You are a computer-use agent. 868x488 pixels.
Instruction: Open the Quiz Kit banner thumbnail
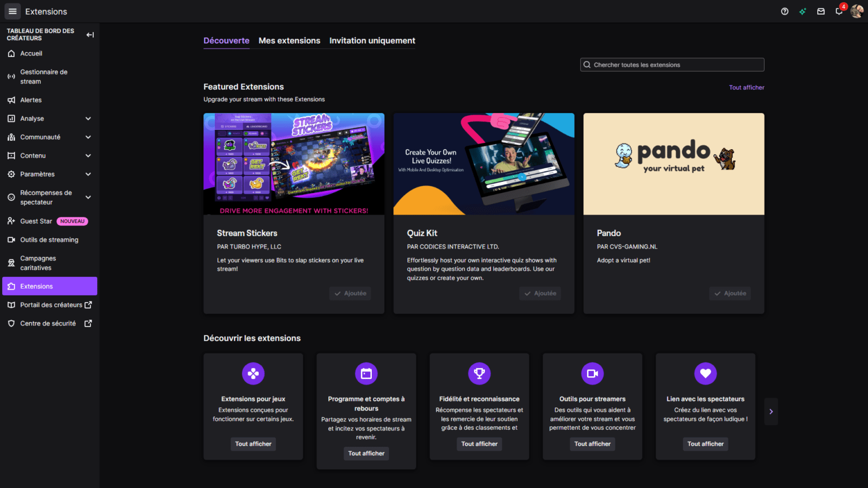(484, 164)
